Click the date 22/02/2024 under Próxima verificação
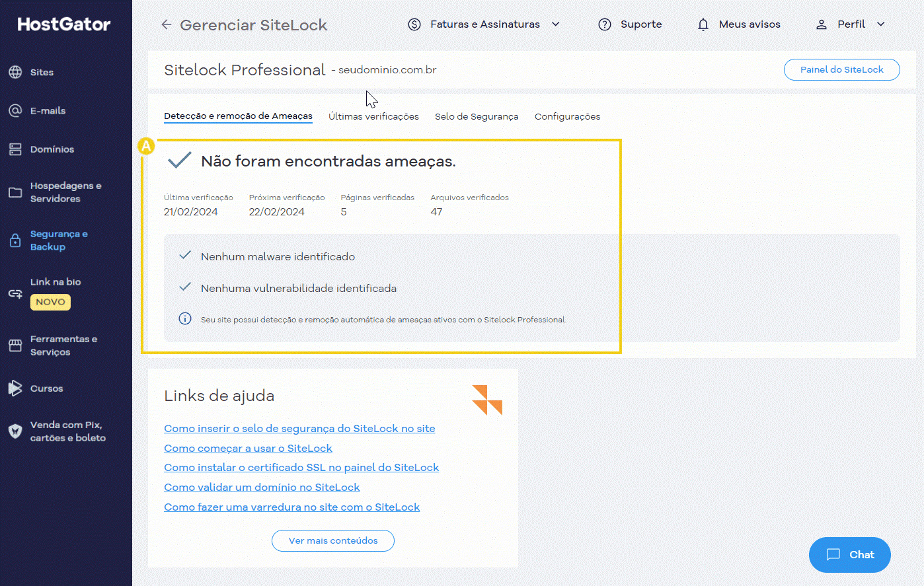This screenshot has width=924, height=586. point(276,212)
